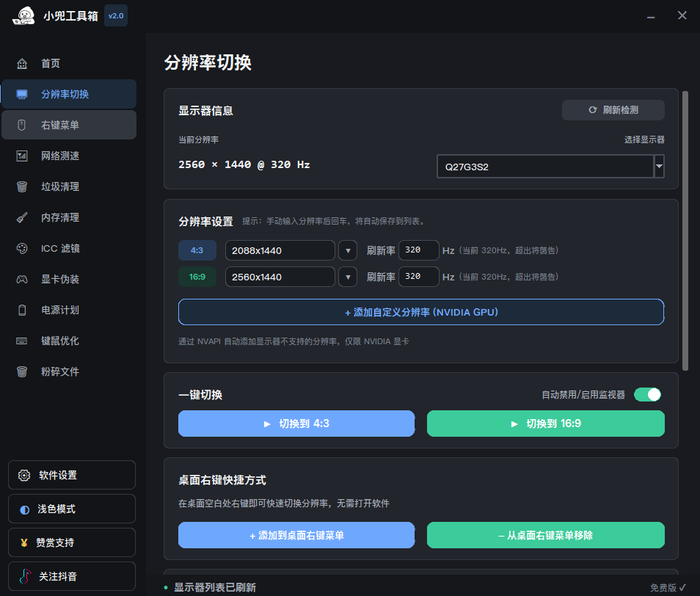Click the battery icon beside 电源计划
This screenshot has height=596, width=700.
click(x=22, y=310)
